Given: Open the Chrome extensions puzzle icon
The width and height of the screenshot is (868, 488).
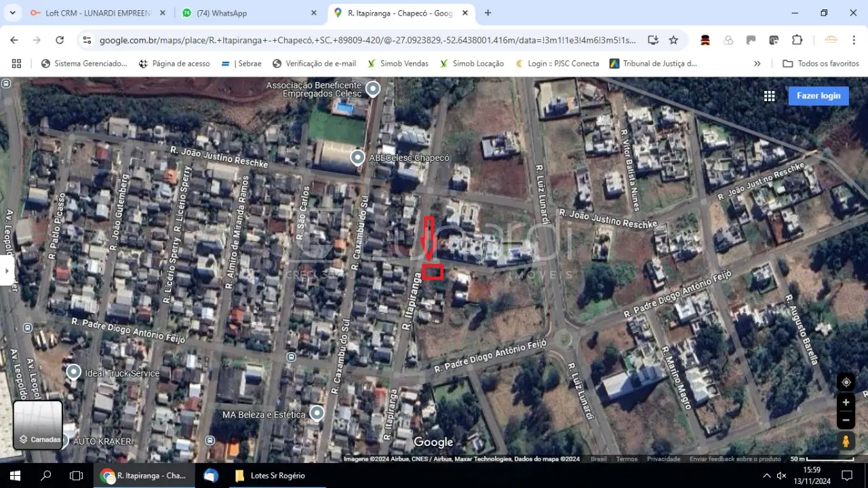Looking at the screenshot, I should (797, 40).
